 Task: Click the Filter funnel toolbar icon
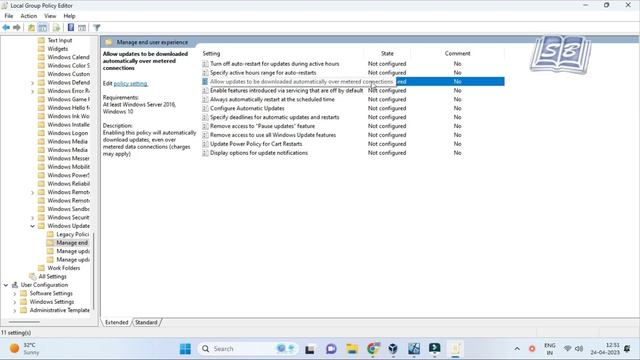pos(96,28)
